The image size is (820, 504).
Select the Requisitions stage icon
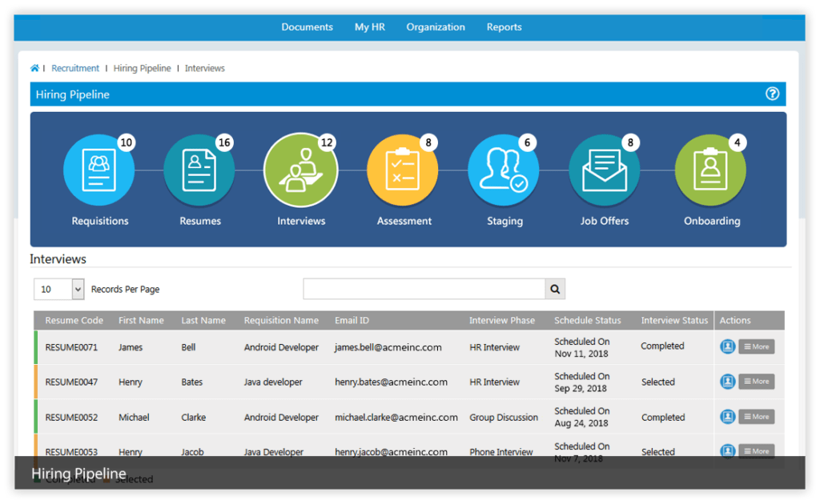[99, 169]
